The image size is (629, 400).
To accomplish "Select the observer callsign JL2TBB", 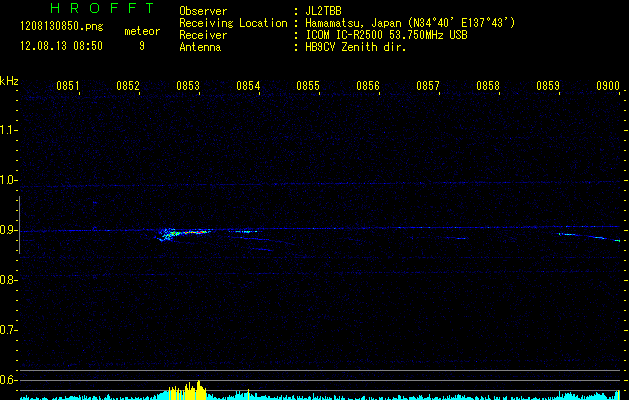I will click(331, 10).
